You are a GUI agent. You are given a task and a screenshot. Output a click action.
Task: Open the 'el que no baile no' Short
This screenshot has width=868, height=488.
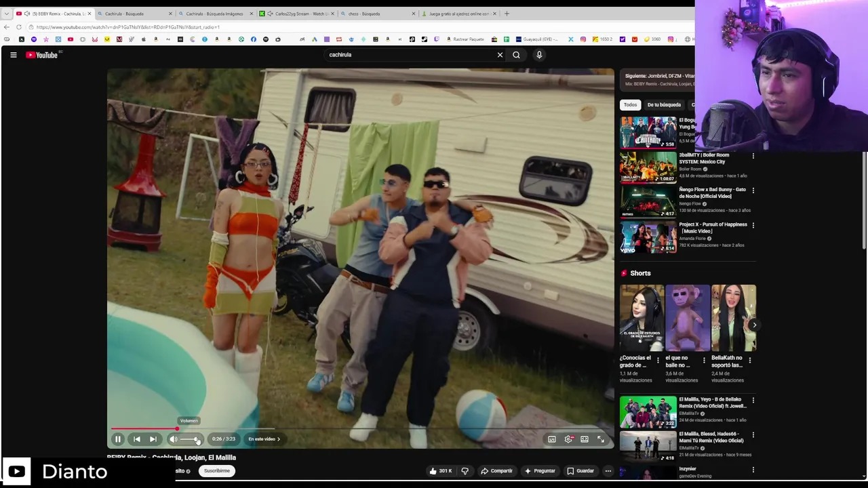tap(688, 318)
